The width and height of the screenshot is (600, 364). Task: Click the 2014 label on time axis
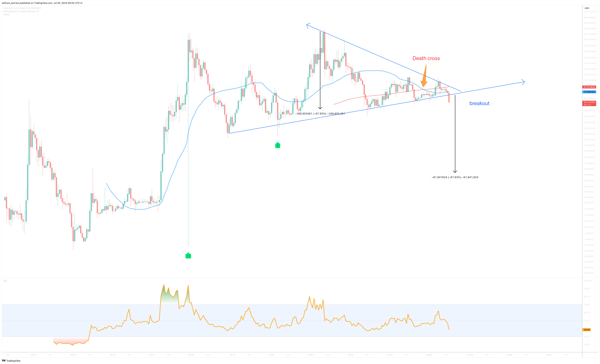point(34,355)
